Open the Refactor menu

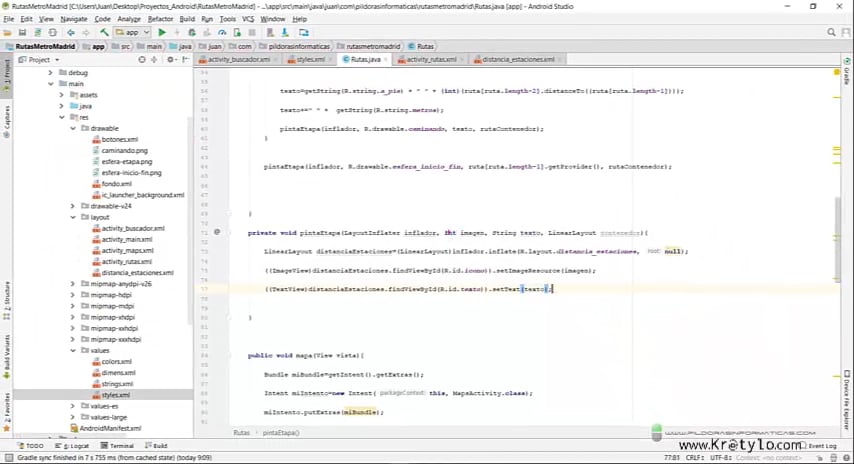(160, 19)
